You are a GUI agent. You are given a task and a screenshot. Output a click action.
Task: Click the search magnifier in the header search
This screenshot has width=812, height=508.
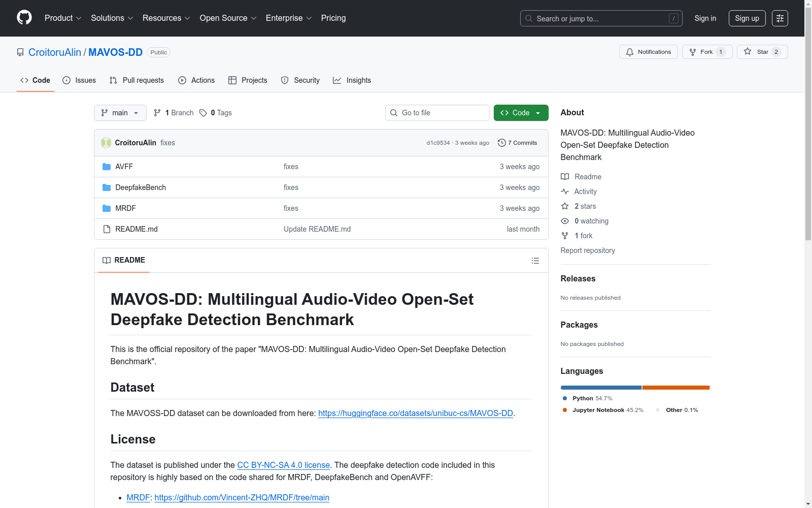[x=529, y=18]
